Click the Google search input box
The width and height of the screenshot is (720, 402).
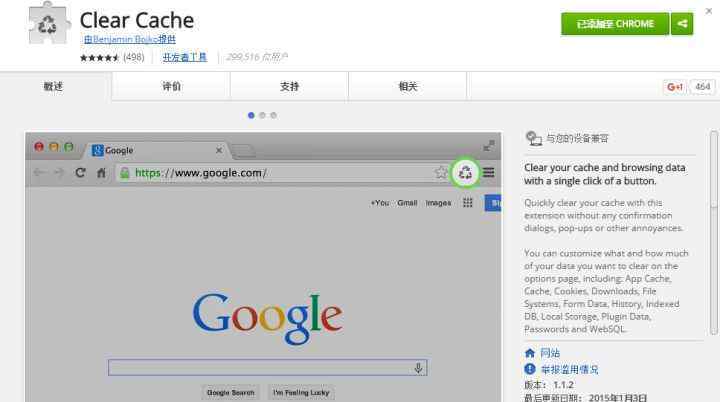click(x=268, y=368)
